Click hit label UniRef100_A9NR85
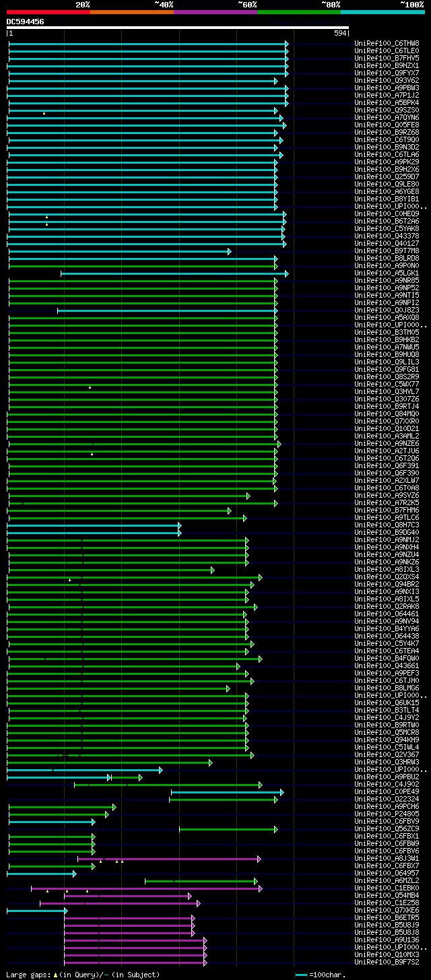 click(387, 280)
